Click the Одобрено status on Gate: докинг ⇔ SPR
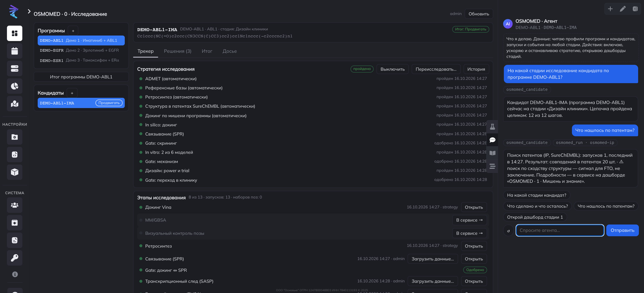Screen dimensions: 644x293 tap(475, 270)
